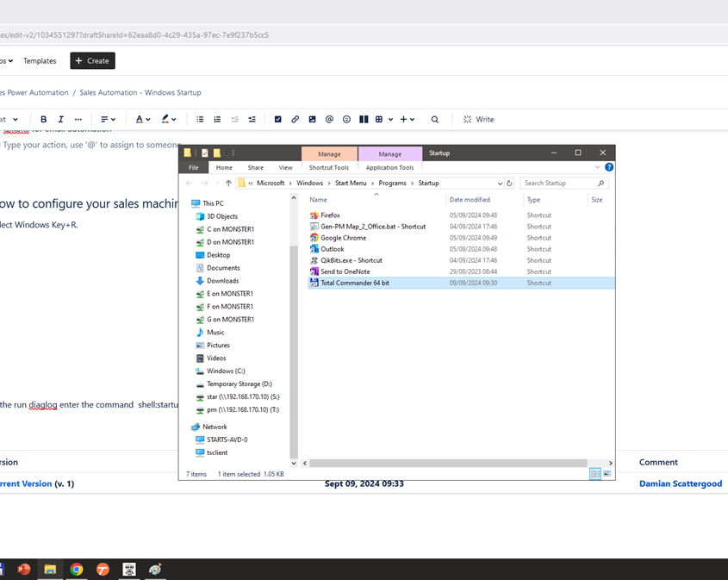The width and height of the screenshot is (728, 580).
Task: Toggle bold formatting in Confluence toolbar
Action: pyautogui.click(x=44, y=119)
